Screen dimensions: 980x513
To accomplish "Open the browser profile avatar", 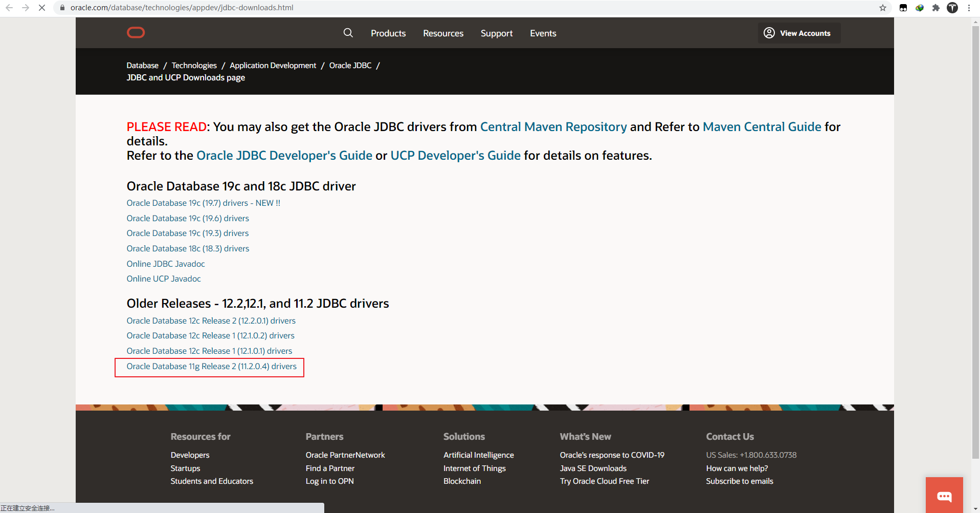I will tap(952, 8).
